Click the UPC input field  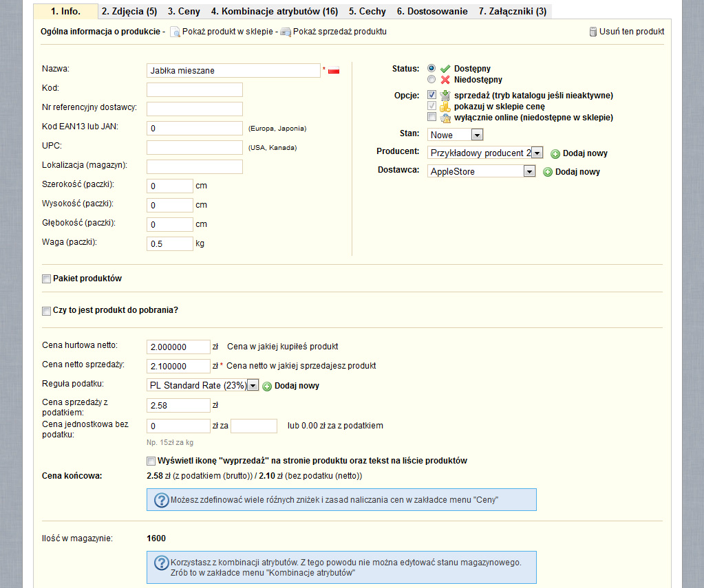pyautogui.click(x=194, y=148)
